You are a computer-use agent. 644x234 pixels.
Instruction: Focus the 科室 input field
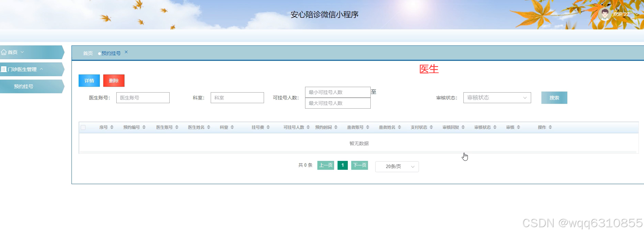237,98
